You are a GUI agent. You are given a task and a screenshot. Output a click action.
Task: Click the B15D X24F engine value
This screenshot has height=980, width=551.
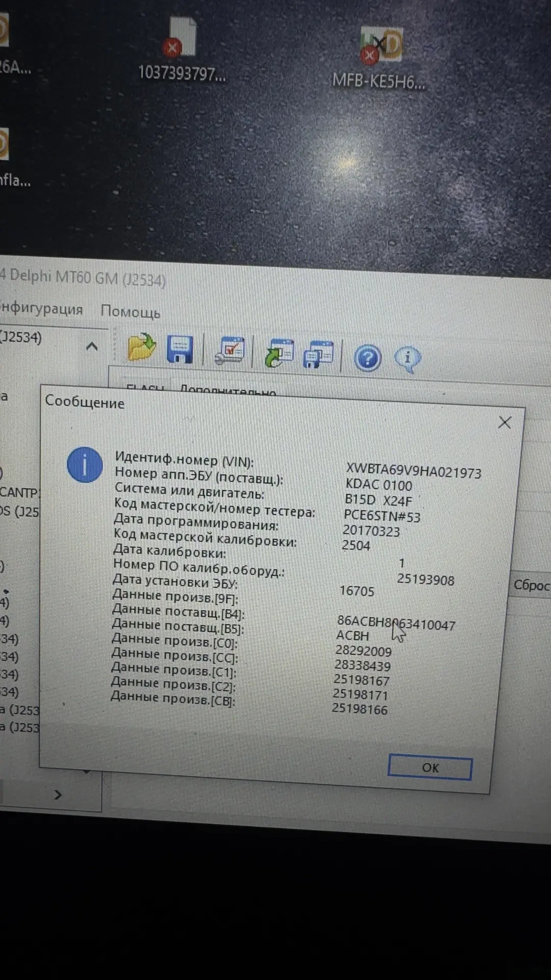pyautogui.click(x=378, y=500)
